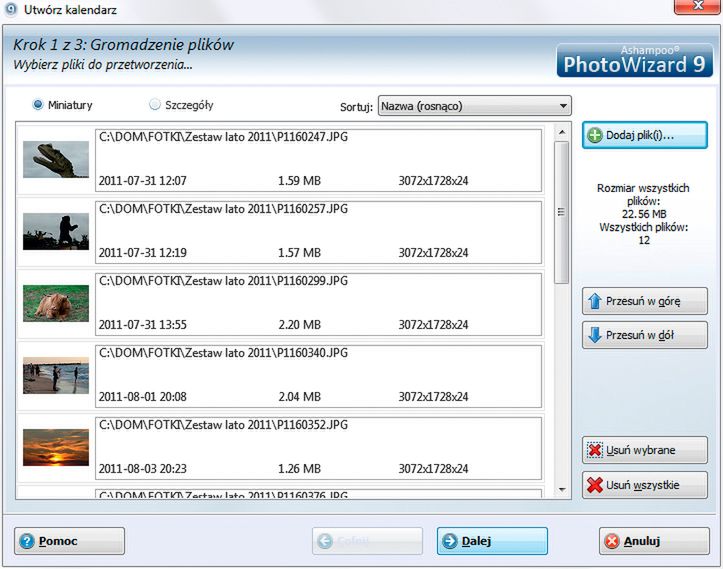Click the file size 1.57 MB

point(299,253)
